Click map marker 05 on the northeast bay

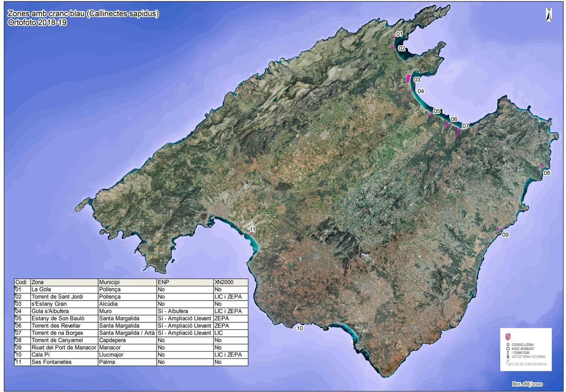[x=436, y=111]
